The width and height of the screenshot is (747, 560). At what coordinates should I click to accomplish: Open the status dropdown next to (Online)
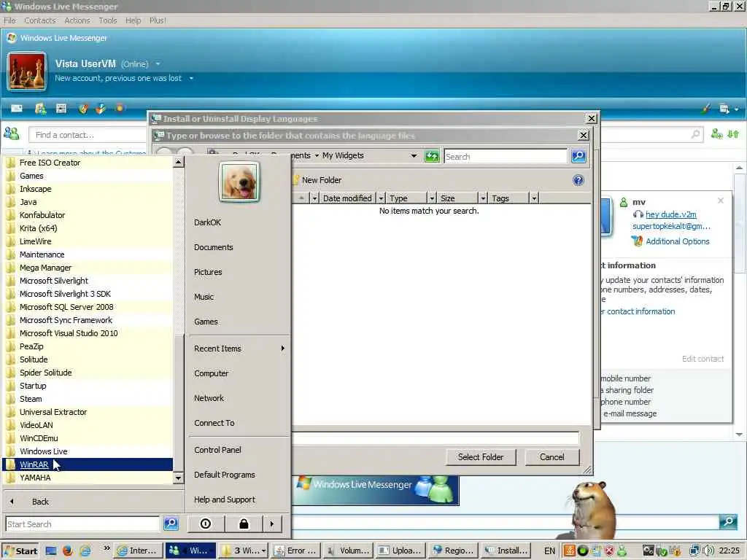pyautogui.click(x=158, y=64)
